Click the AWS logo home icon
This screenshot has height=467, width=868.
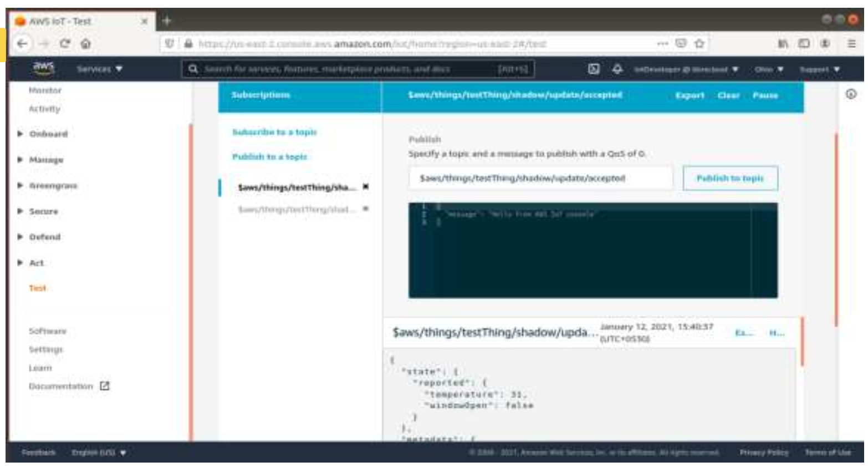[43, 68]
